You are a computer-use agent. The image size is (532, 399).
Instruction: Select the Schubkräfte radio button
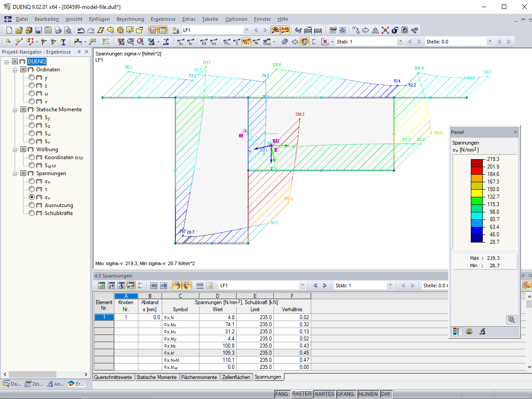pos(32,213)
